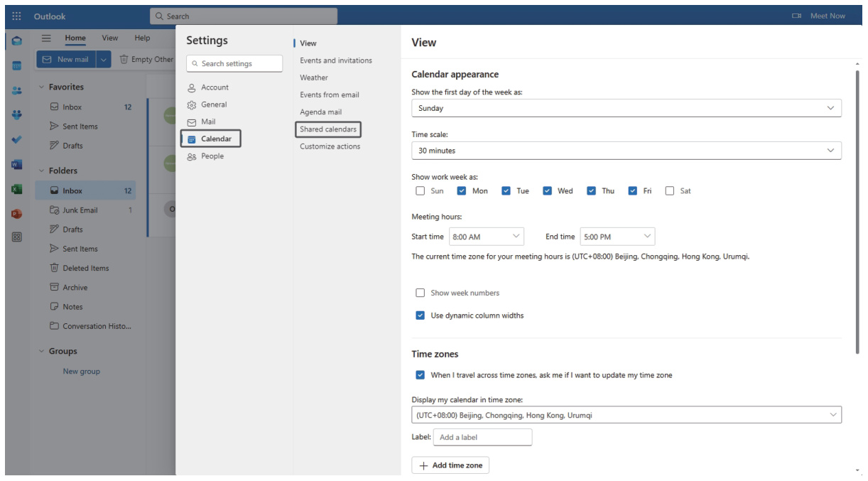The width and height of the screenshot is (868, 481).
Task: Check the Show week numbers box
Action: pyautogui.click(x=421, y=293)
